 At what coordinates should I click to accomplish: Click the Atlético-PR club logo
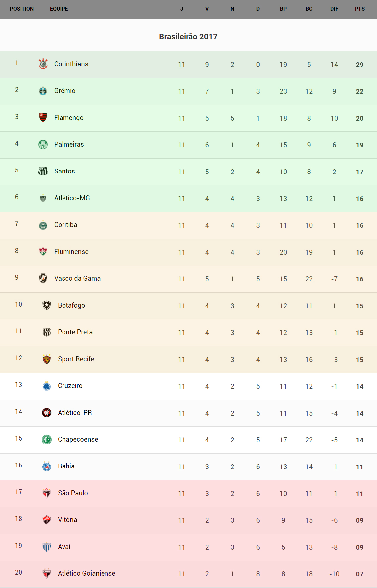pyautogui.click(x=47, y=413)
